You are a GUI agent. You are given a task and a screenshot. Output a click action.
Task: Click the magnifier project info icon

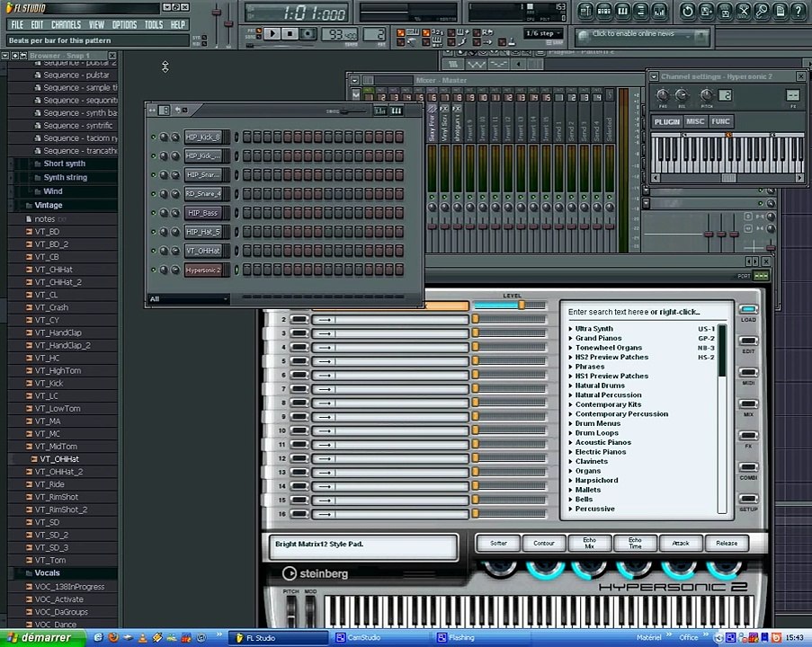pos(762,11)
